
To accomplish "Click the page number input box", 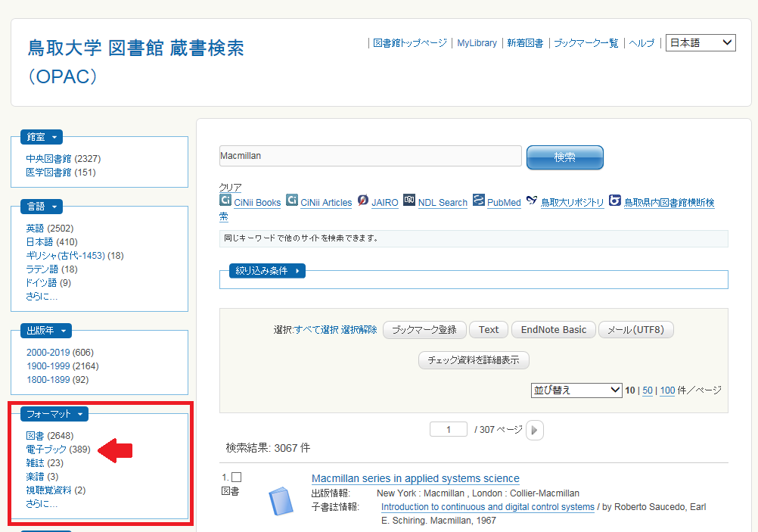I will 449,430.
